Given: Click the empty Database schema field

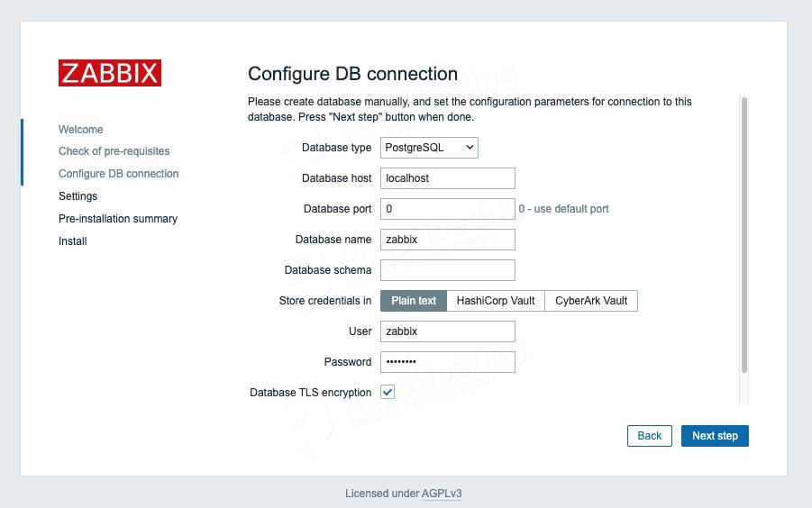Looking at the screenshot, I should point(447,270).
